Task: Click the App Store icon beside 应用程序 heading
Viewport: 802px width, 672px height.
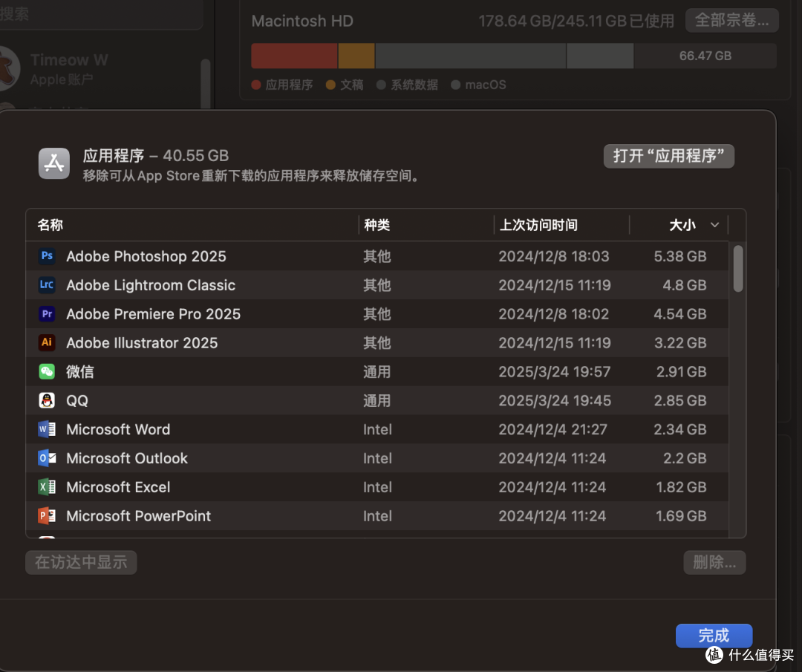Action: pos(54,163)
